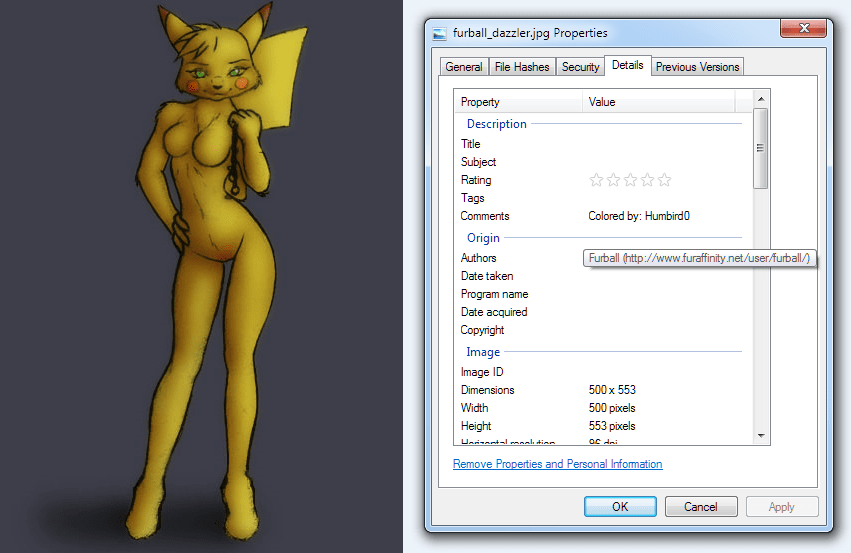Open Remove Properties and Personal Information link

tap(557, 464)
